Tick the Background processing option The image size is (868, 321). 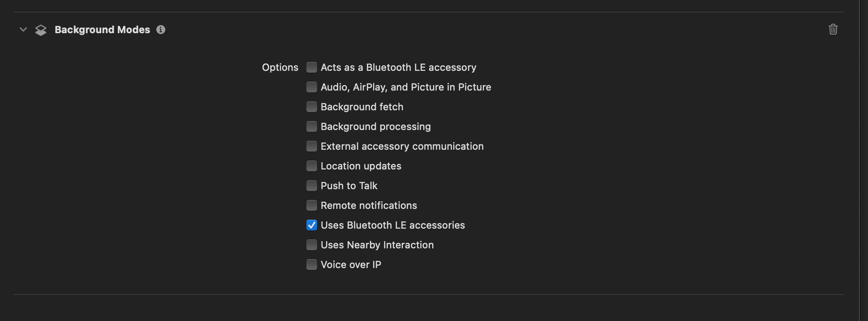click(312, 126)
